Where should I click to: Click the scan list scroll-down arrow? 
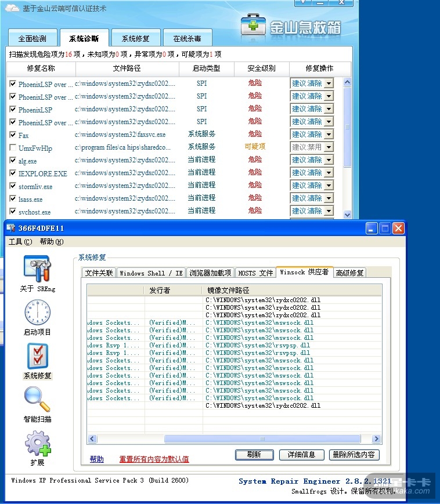click(x=347, y=215)
